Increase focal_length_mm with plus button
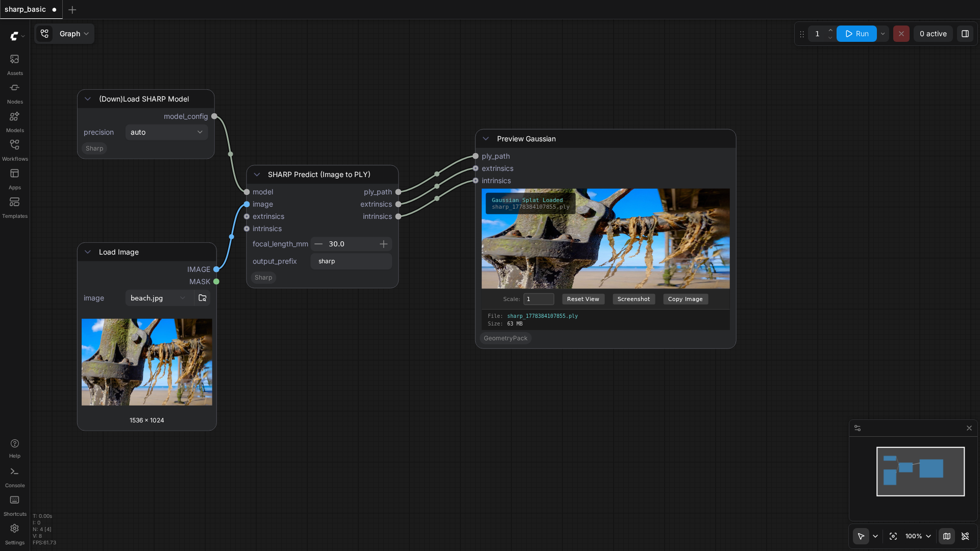 [x=383, y=244]
